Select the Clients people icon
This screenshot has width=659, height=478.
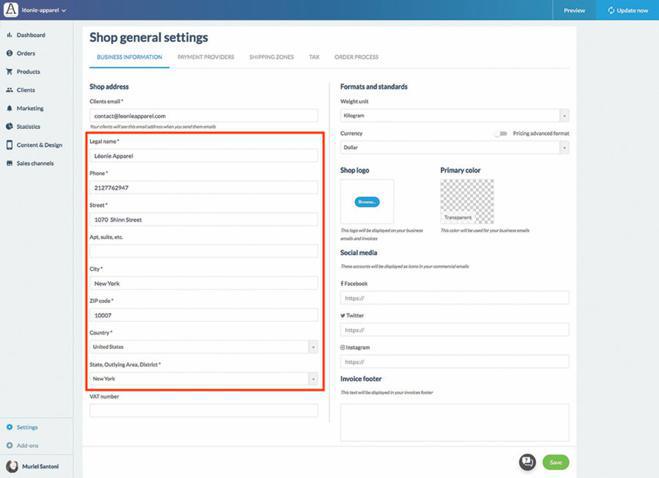click(9, 90)
